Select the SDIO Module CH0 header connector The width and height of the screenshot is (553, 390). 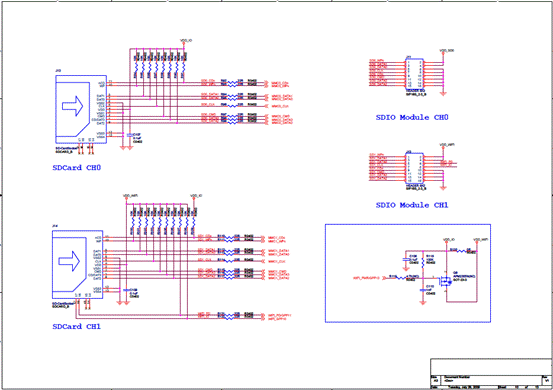tap(414, 74)
